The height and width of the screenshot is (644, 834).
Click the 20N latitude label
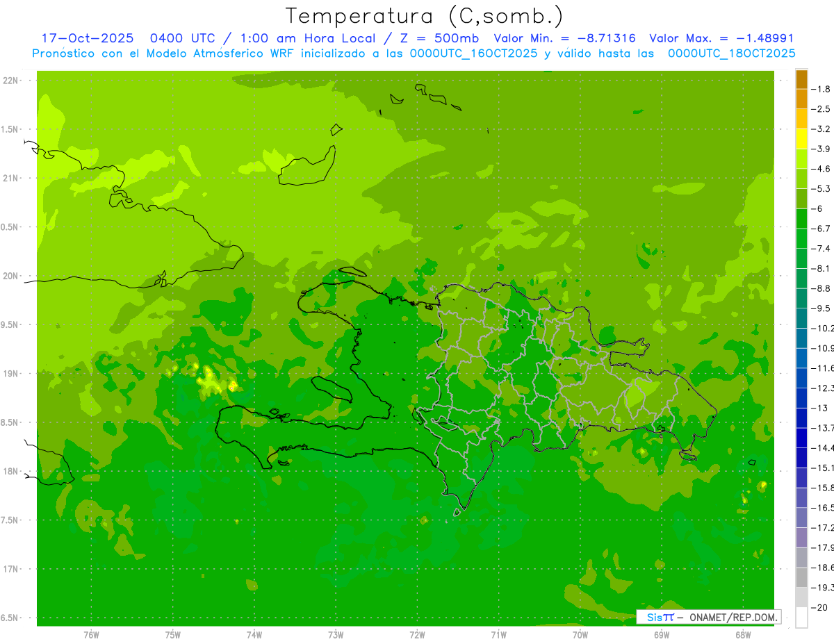10,276
